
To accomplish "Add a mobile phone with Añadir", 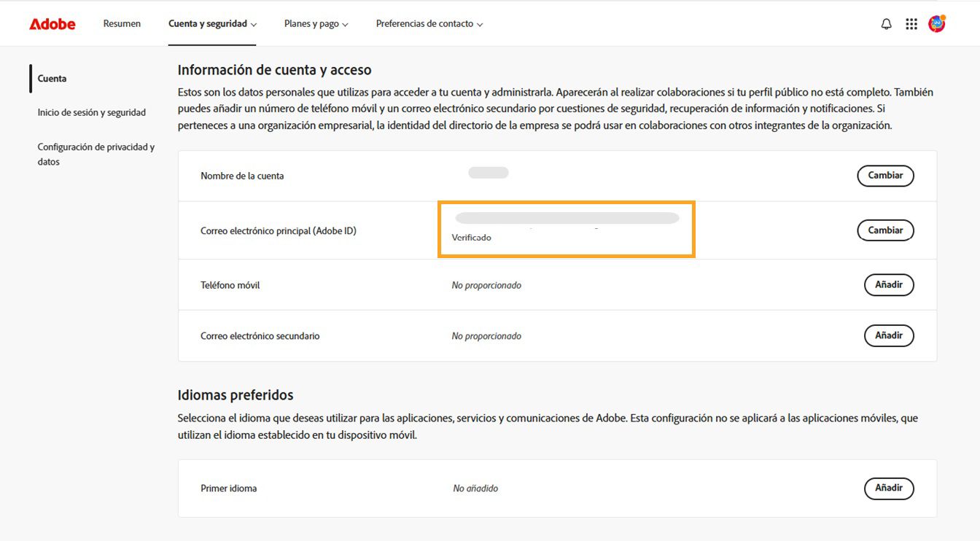I will tap(889, 285).
